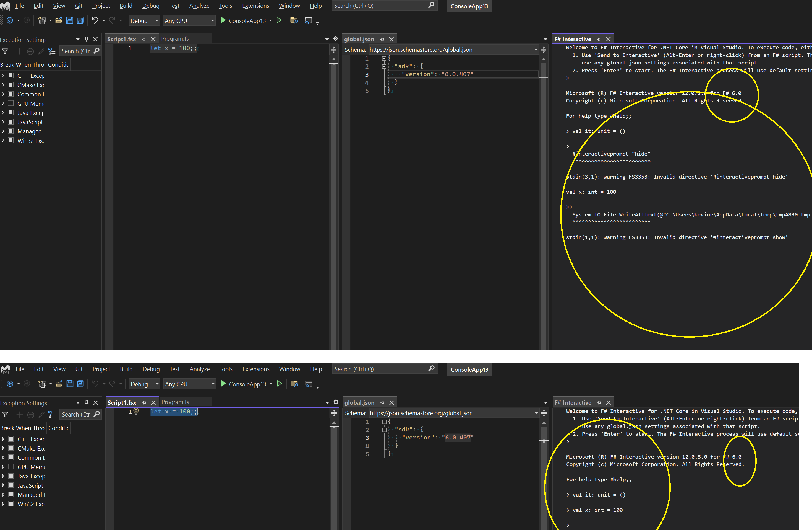This screenshot has height=530, width=812.
Task: Start ConsoleApp13 with green play button, upper toolbar
Action: [x=223, y=20]
